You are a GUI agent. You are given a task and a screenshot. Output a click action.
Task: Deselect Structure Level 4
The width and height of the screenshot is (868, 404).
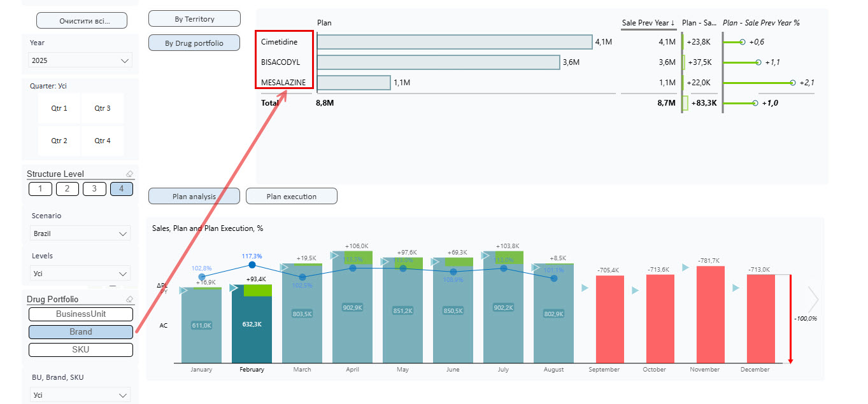click(x=122, y=188)
